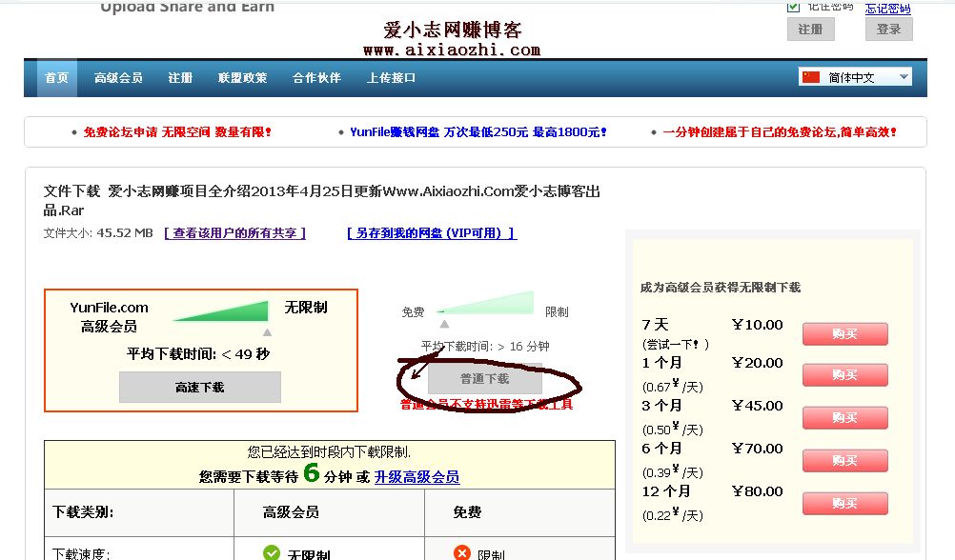Click the 普通下载 button

(x=485, y=379)
